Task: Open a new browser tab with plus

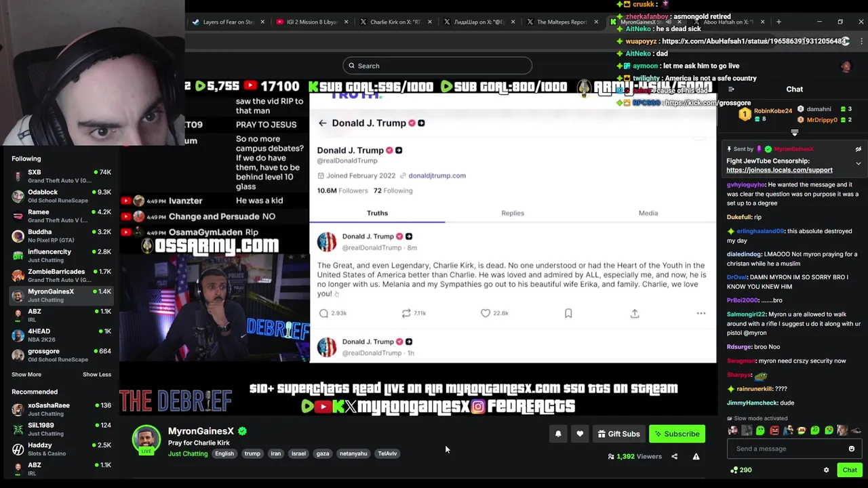Action: 778,22
